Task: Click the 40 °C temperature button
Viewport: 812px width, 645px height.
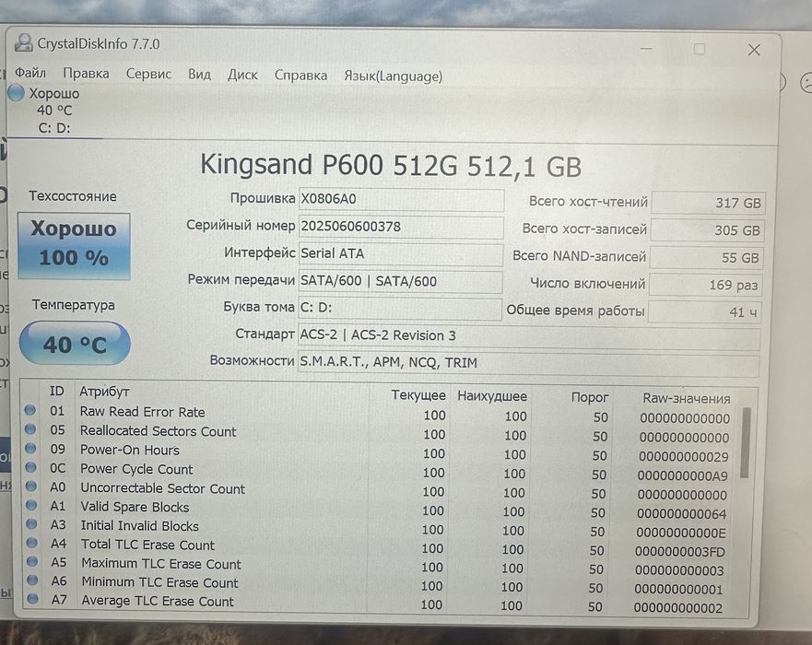Action: [75, 343]
